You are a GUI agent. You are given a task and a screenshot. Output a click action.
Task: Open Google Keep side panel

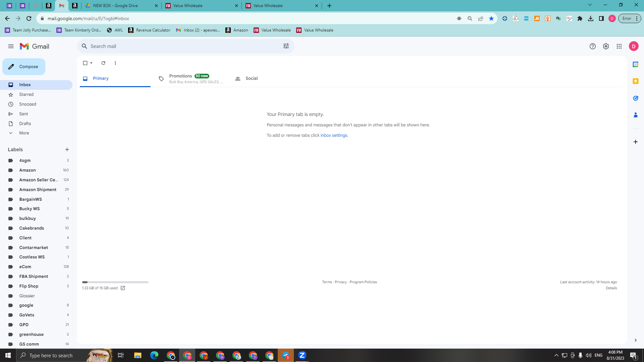pos(635,81)
